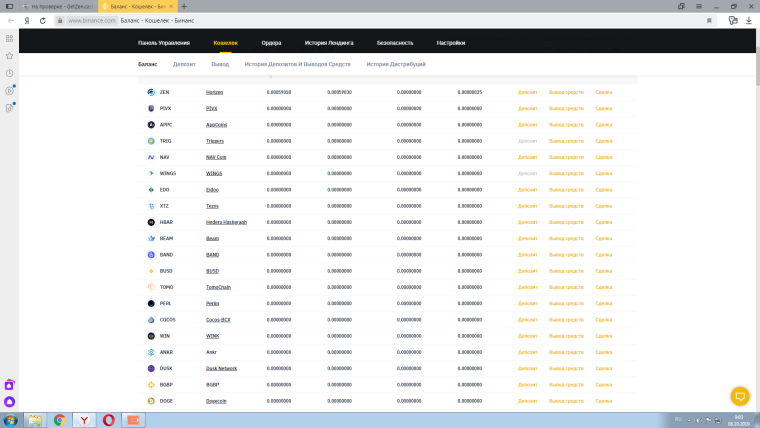The image size is (760, 428).
Task: Select the Баланс subtab
Action: 147,64
